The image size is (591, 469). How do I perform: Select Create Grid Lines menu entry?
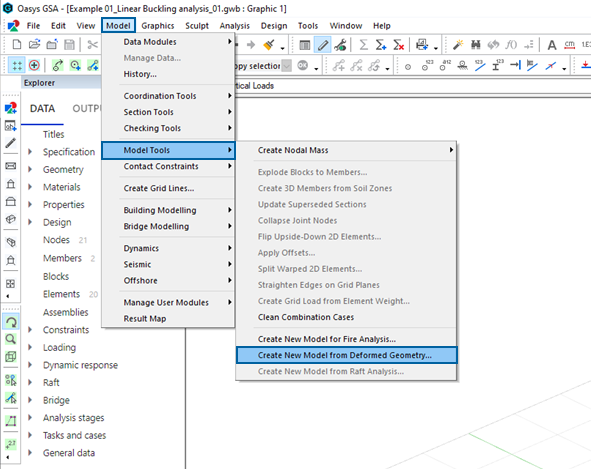pos(168,188)
